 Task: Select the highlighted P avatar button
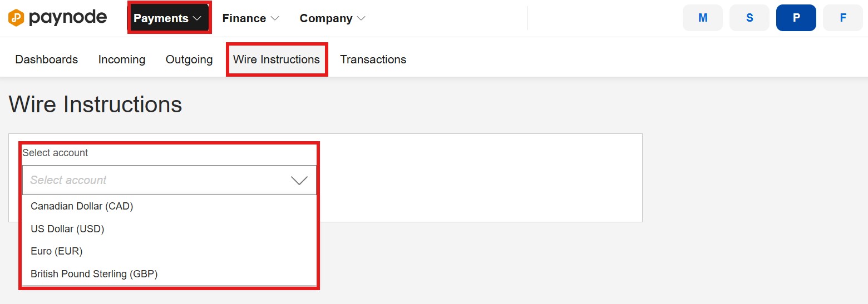(x=796, y=18)
